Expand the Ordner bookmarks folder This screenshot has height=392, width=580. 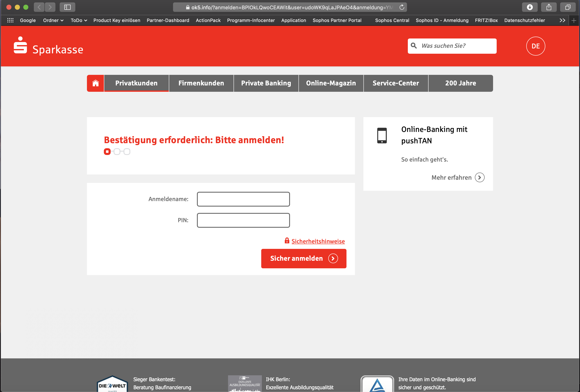53,20
